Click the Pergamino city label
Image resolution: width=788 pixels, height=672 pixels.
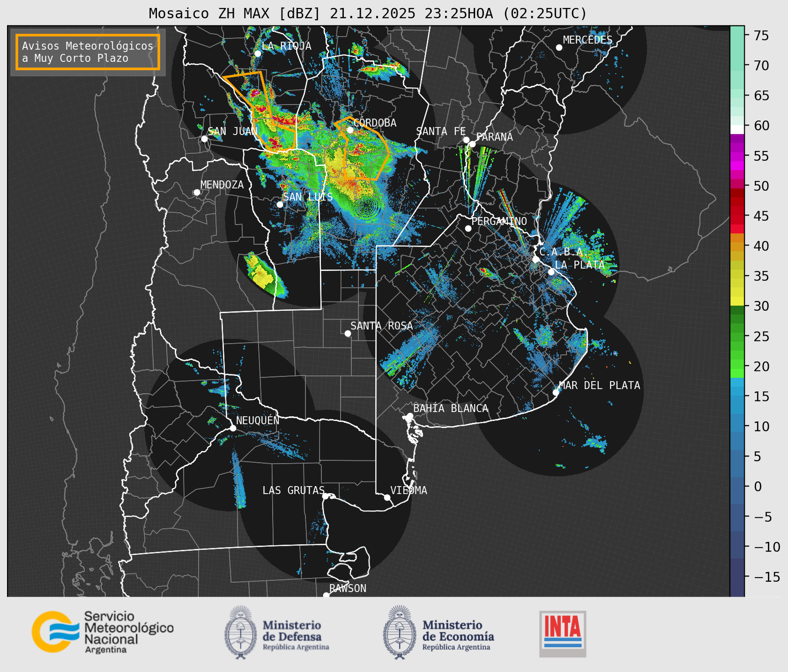point(499,221)
